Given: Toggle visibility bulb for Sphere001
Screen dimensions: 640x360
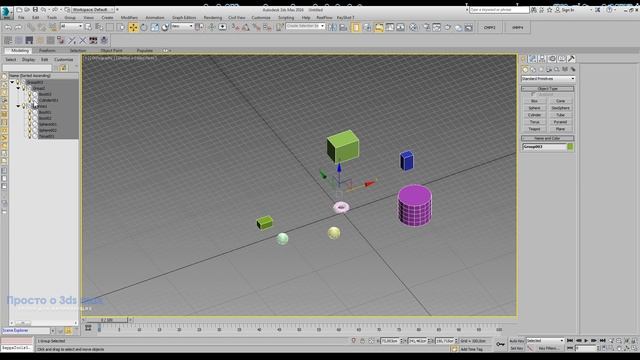Looking at the screenshot, I should tap(29, 124).
